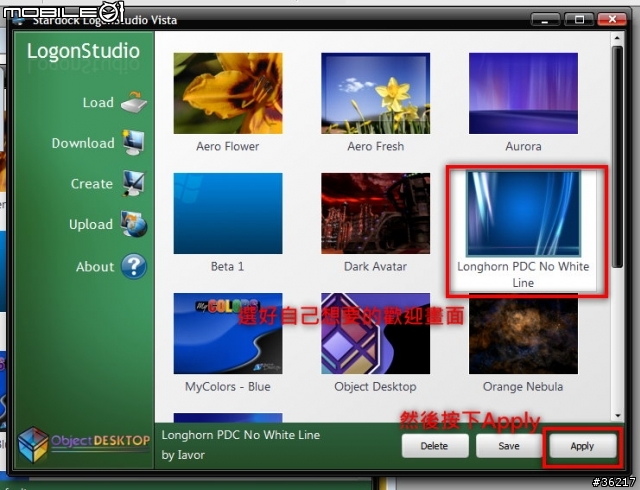The height and width of the screenshot is (490, 640).
Task: Select the Download menu label
Action: pos(83,143)
